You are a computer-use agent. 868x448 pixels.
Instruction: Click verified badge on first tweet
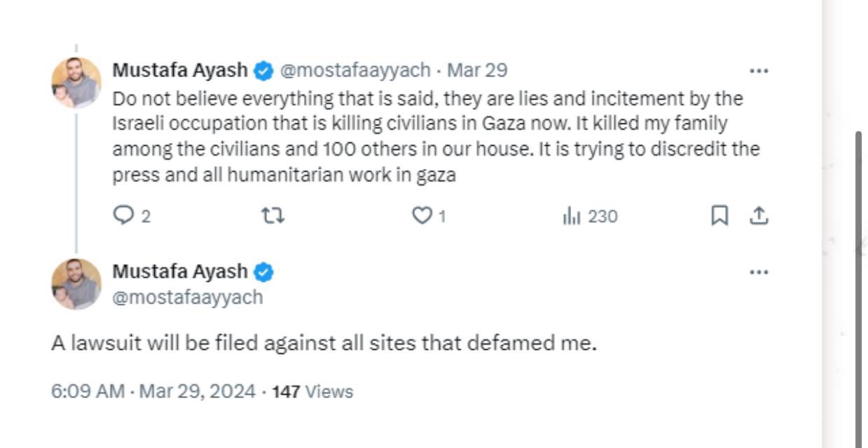tap(263, 71)
